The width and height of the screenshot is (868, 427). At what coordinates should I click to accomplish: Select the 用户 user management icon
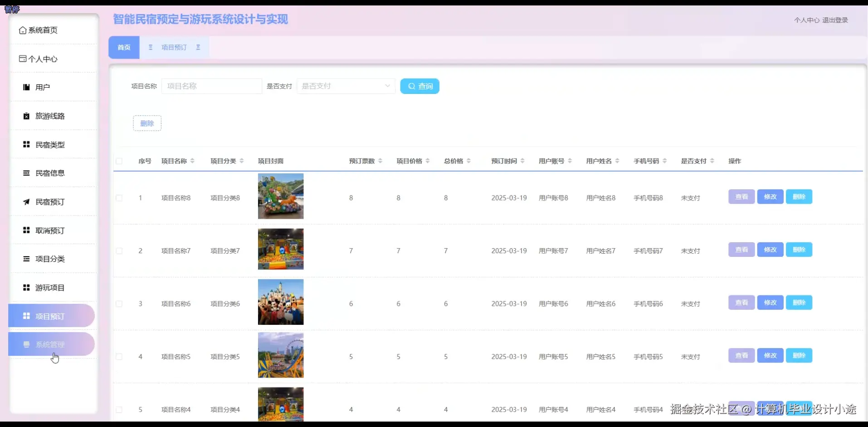click(x=26, y=87)
